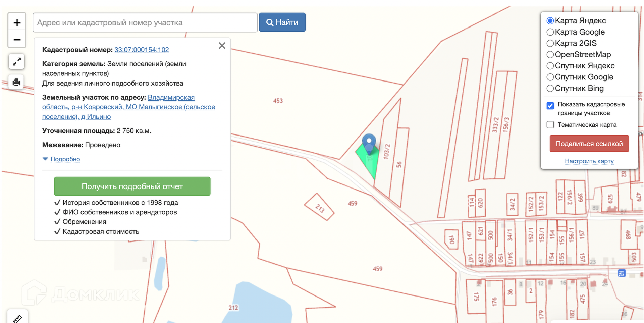Switch to Карта 2GIS layer

[x=550, y=43]
